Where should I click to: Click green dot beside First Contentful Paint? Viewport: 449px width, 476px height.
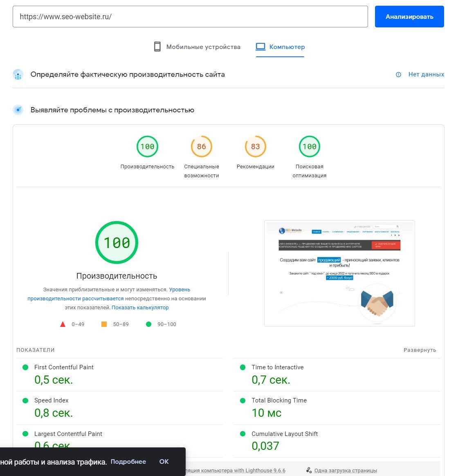tap(25, 367)
